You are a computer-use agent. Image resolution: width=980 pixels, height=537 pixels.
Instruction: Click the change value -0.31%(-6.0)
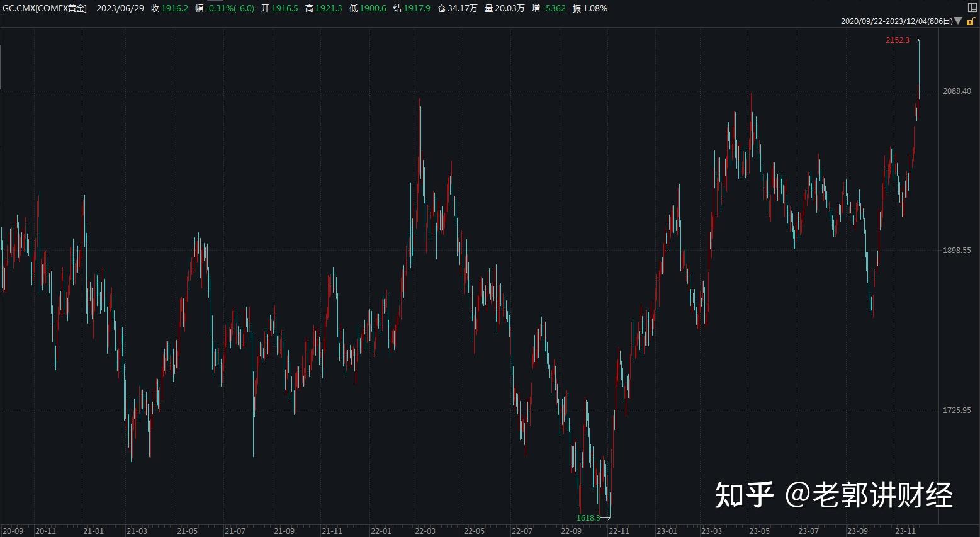point(230,8)
